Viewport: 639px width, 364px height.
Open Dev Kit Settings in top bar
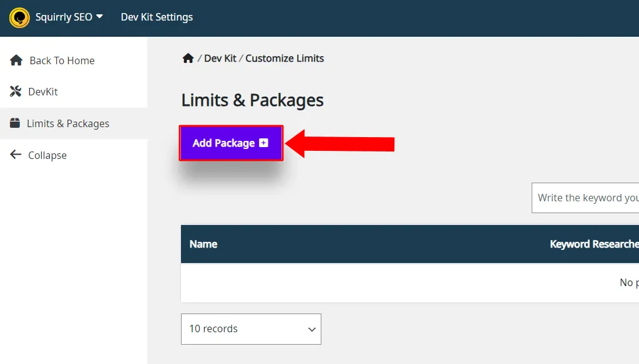pyautogui.click(x=157, y=17)
